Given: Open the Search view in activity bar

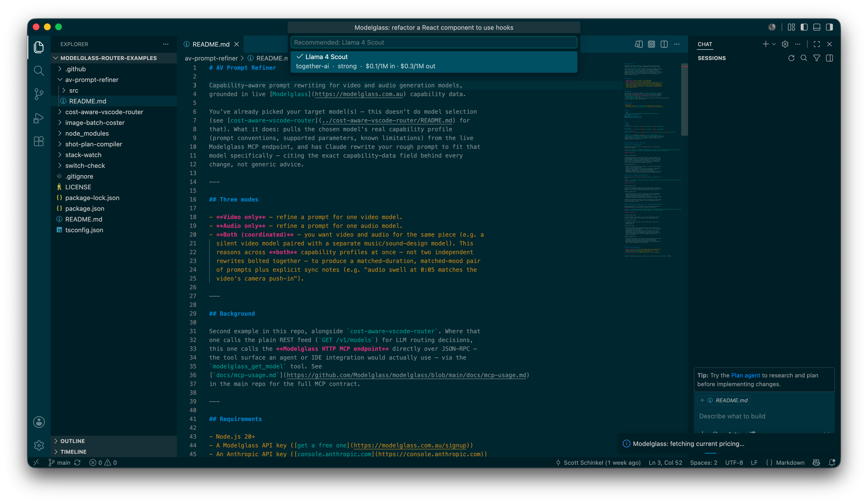Looking at the screenshot, I should 39,71.
